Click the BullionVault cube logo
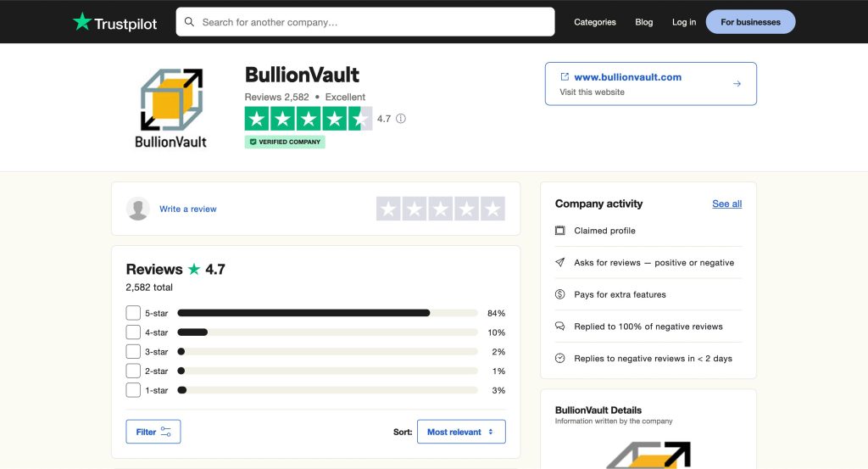 171,98
